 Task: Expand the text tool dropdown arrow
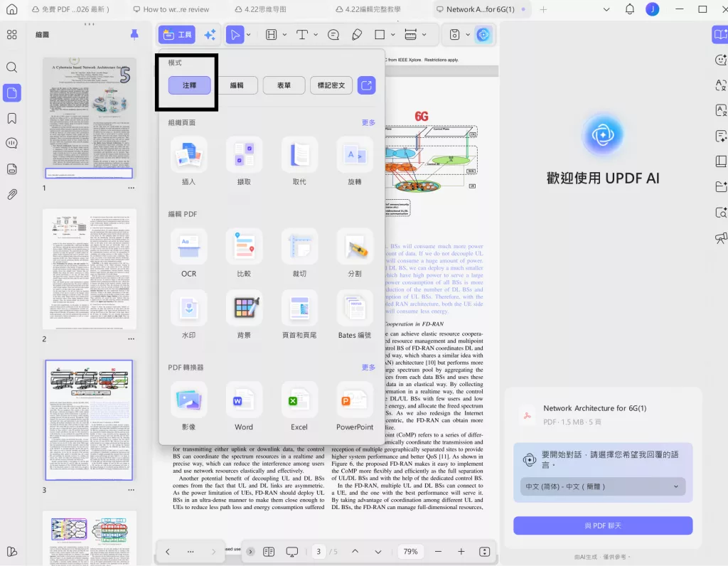[316, 35]
